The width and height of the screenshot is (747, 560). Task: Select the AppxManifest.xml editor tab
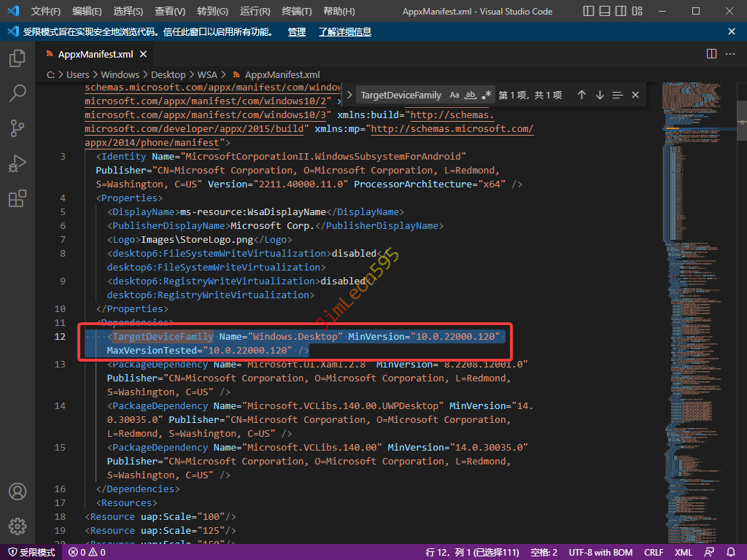click(x=95, y=54)
